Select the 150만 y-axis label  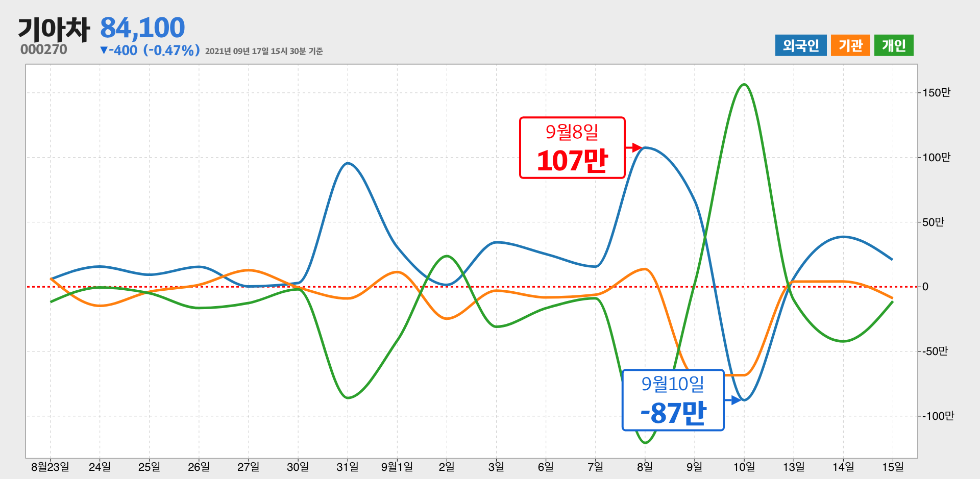[937, 93]
